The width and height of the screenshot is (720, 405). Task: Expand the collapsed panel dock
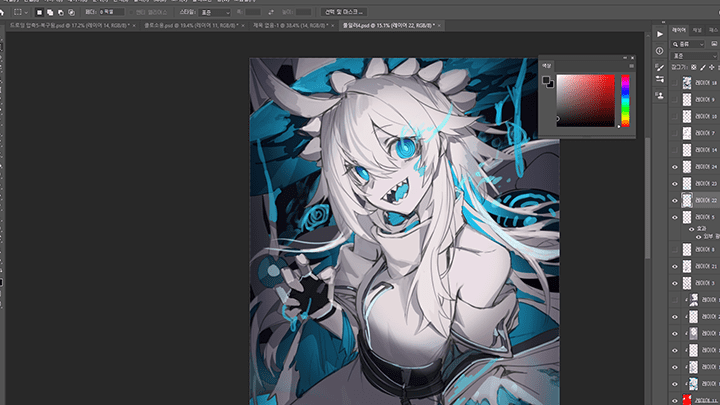(x=663, y=22)
